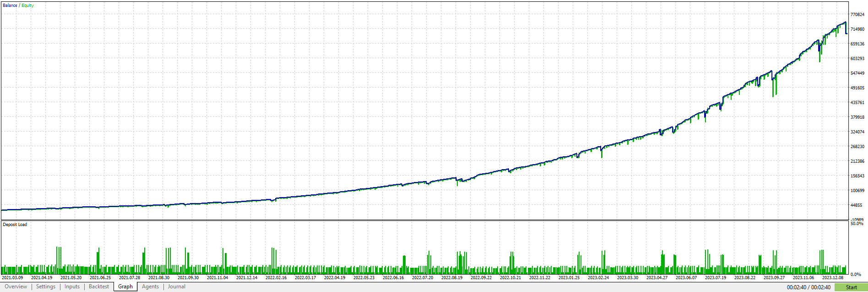868x292 pixels.
Task: Click the 2023.06.07 date label
Action: click(686, 277)
